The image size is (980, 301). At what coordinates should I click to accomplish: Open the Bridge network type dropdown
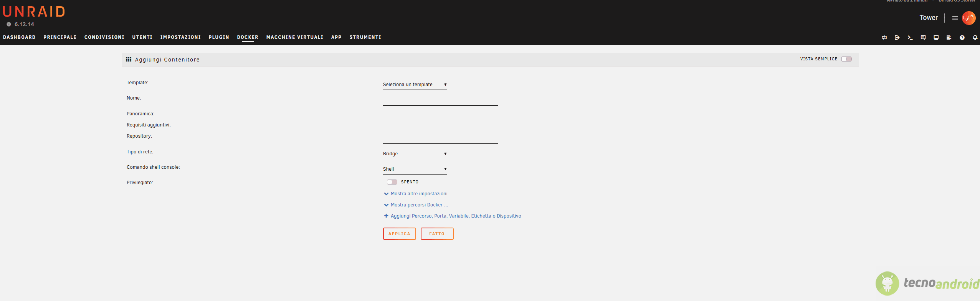pyautogui.click(x=415, y=154)
